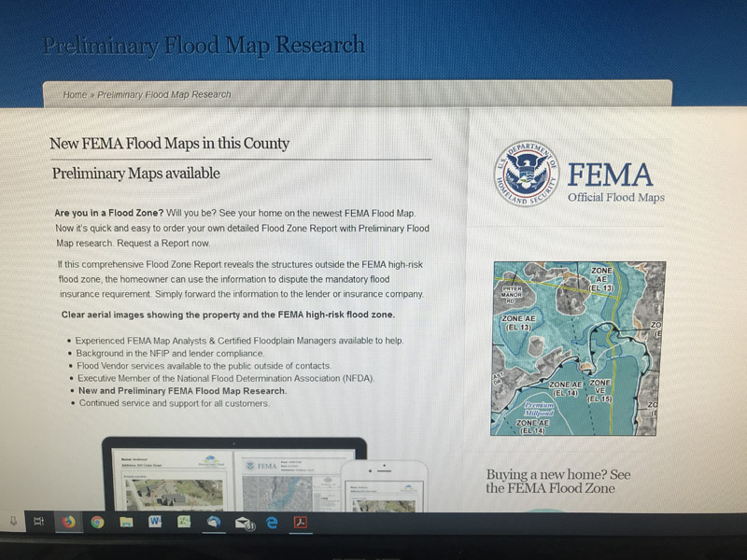
Task: Click the 'Preliminary Flood Map Research' breadcrumb
Action: 164,95
